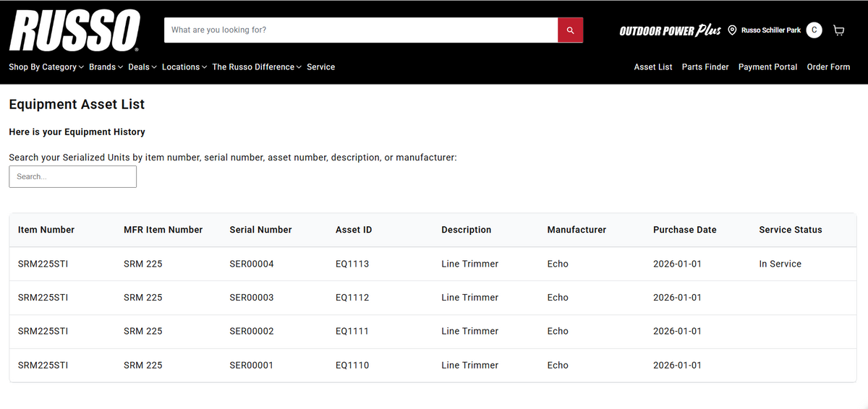This screenshot has height=409, width=868.
Task: Click the MFR Item Number column header
Action: pyautogui.click(x=163, y=230)
